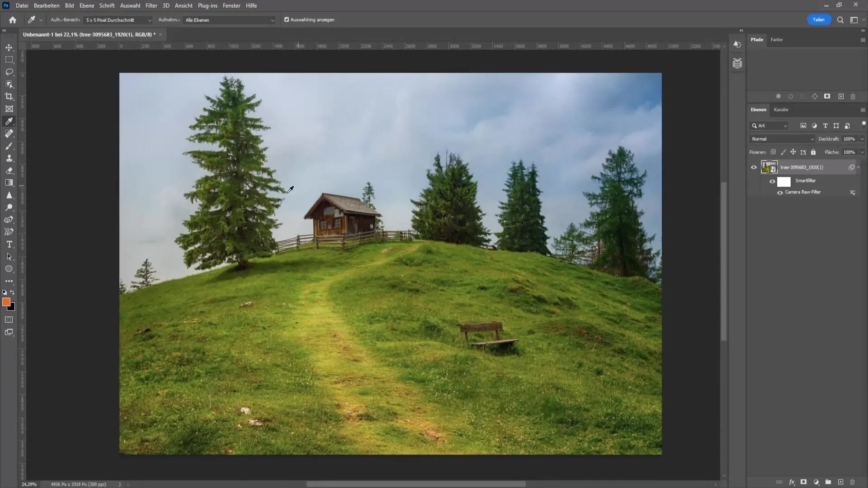Open the Normal blend mode dropdown
Screen dimensions: 868x488
coord(782,139)
